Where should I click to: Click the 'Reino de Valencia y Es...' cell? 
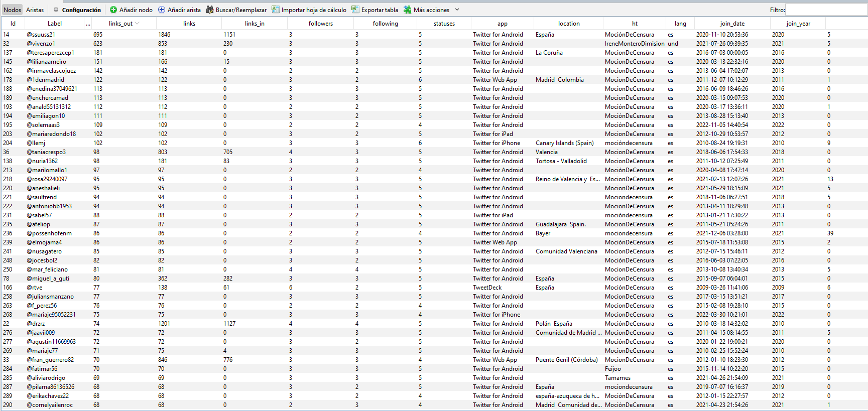tap(567, 179)
